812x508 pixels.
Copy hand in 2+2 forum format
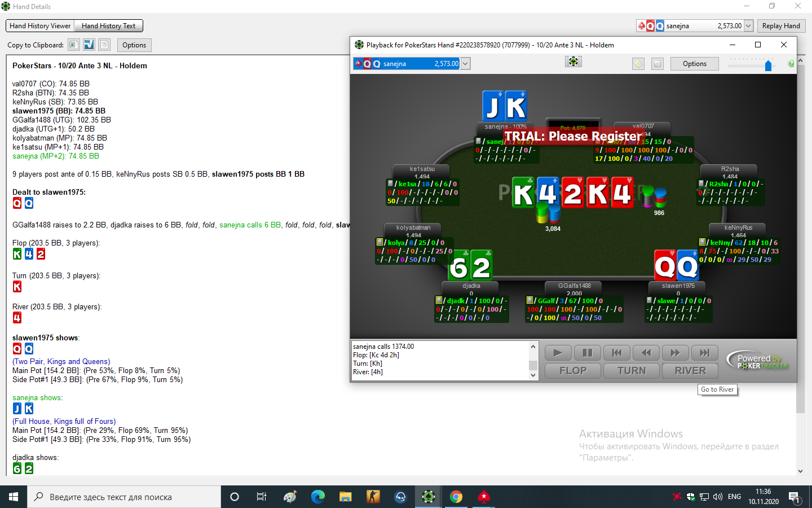pos(89,45)
